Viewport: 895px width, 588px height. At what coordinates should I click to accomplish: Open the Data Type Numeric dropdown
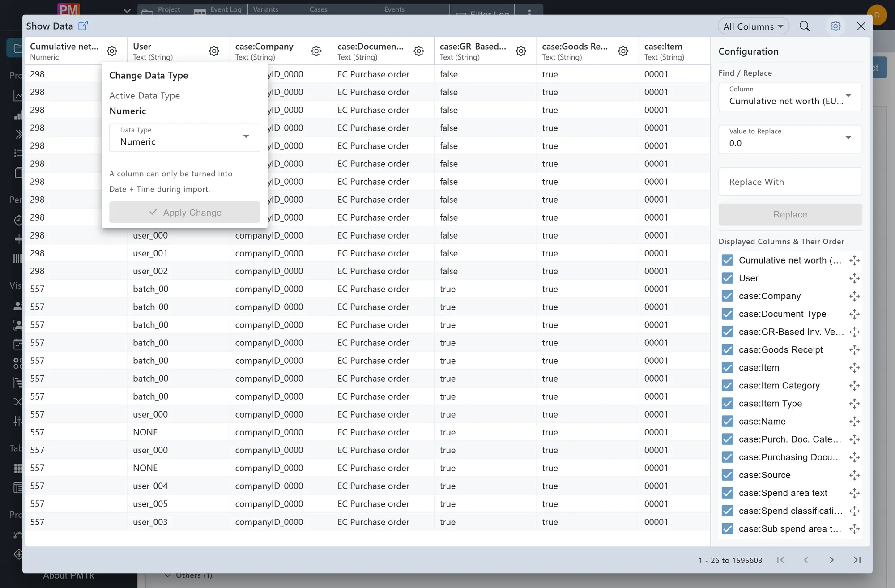tap(184, 137)
